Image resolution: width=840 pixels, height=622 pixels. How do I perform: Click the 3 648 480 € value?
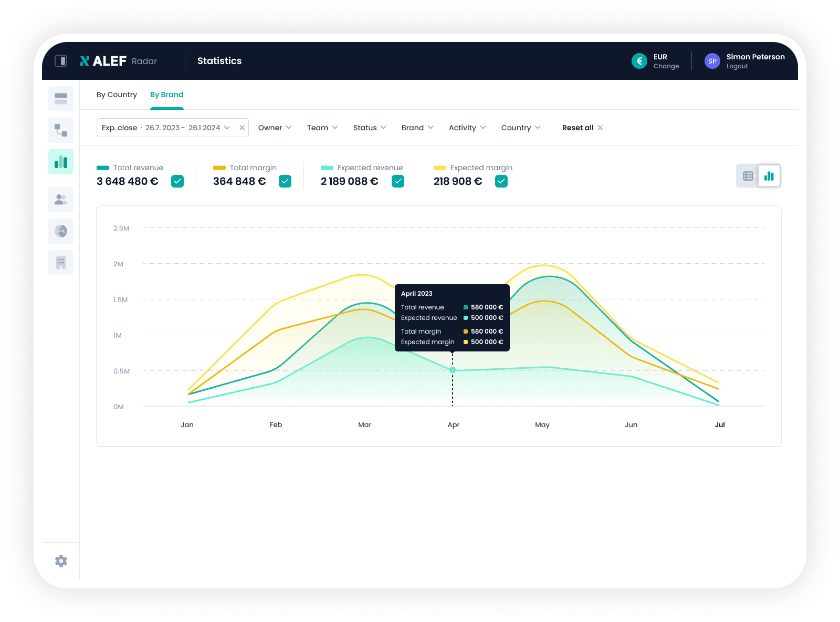point(128,181)
